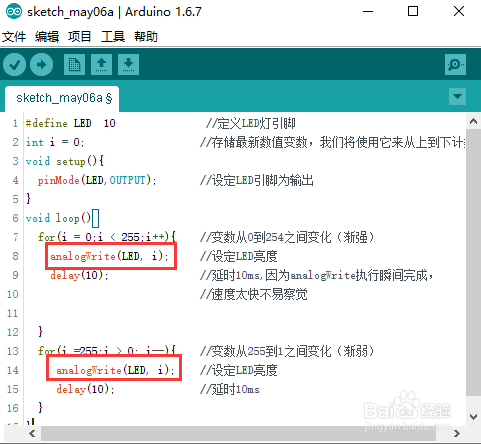Image resolution: width=481 pixels, height=444 pixels.
Task: Minimize the Arduino window
Action: (368, 12)
